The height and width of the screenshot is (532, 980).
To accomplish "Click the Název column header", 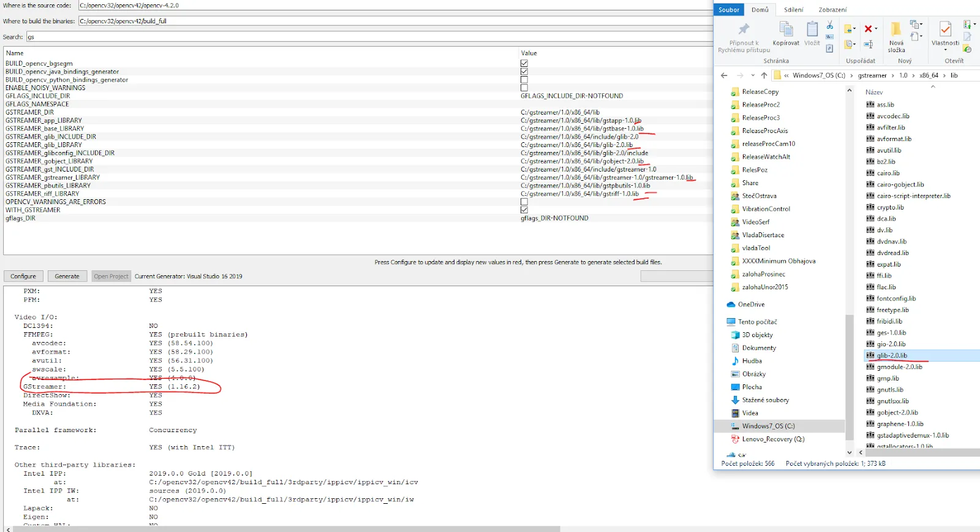I will coord(874,93).
